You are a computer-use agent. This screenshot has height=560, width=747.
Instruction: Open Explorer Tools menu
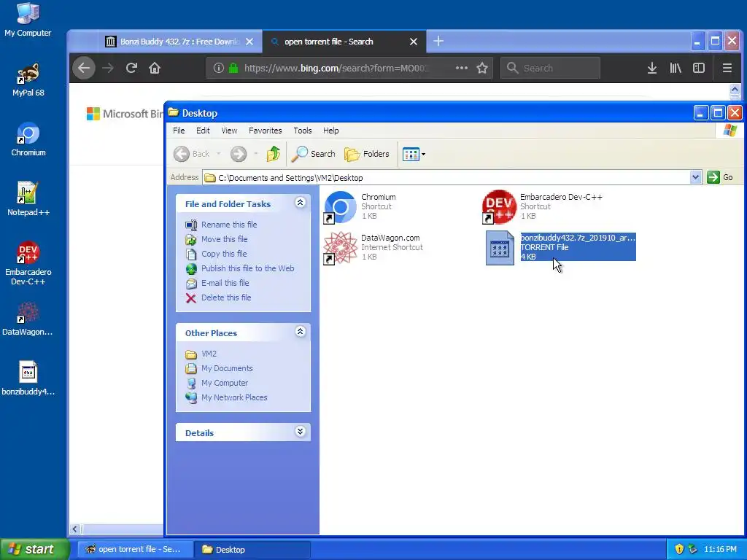click(x=303, y=131)
